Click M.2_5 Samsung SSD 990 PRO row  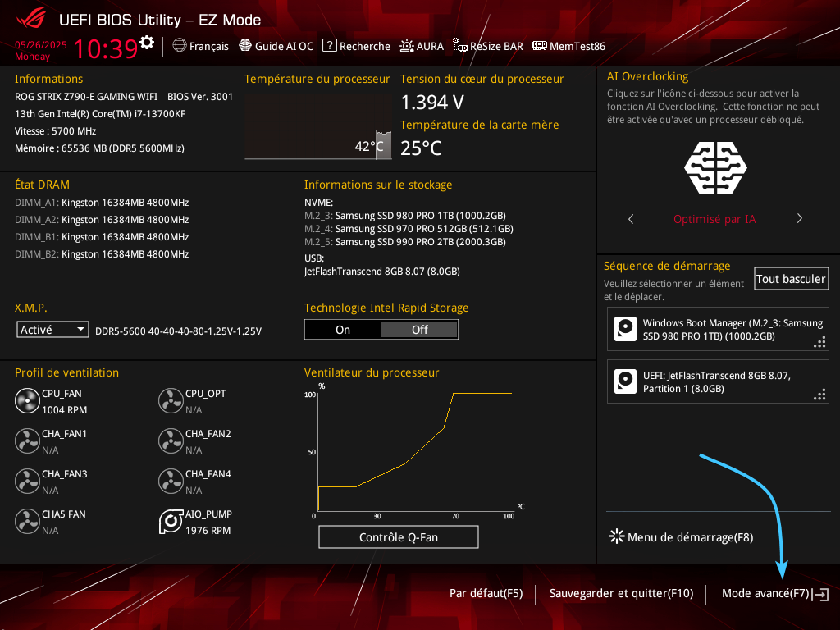(x=405, y=242)
